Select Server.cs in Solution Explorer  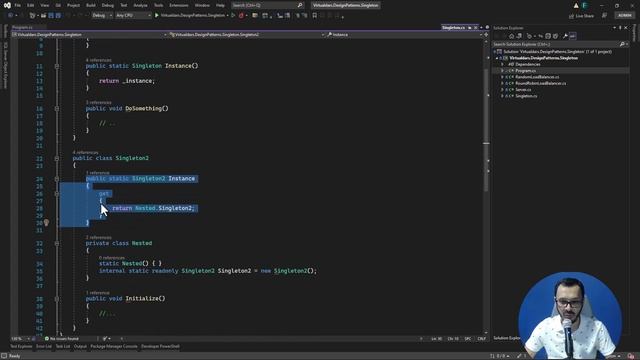(x=523, y=90)
